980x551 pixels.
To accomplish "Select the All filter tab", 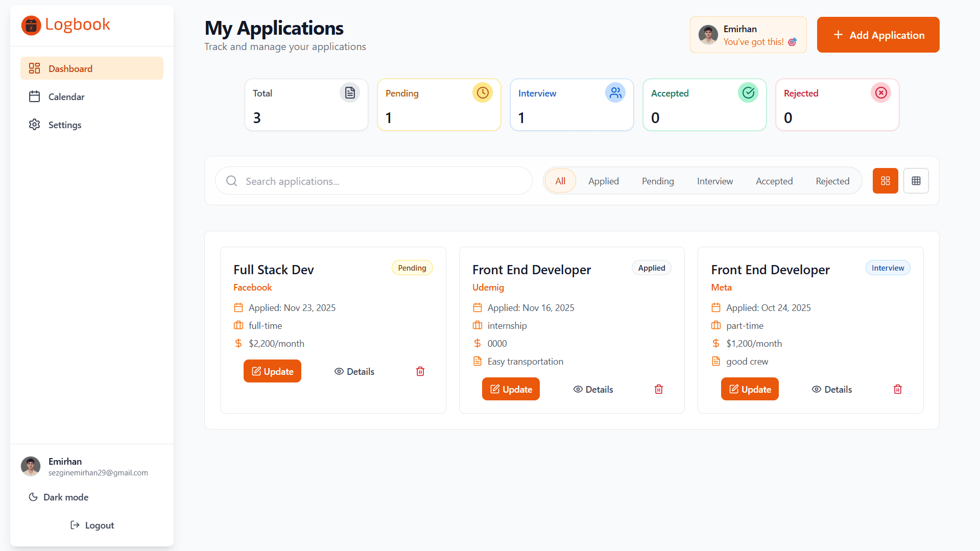I will tap(560, 181).
